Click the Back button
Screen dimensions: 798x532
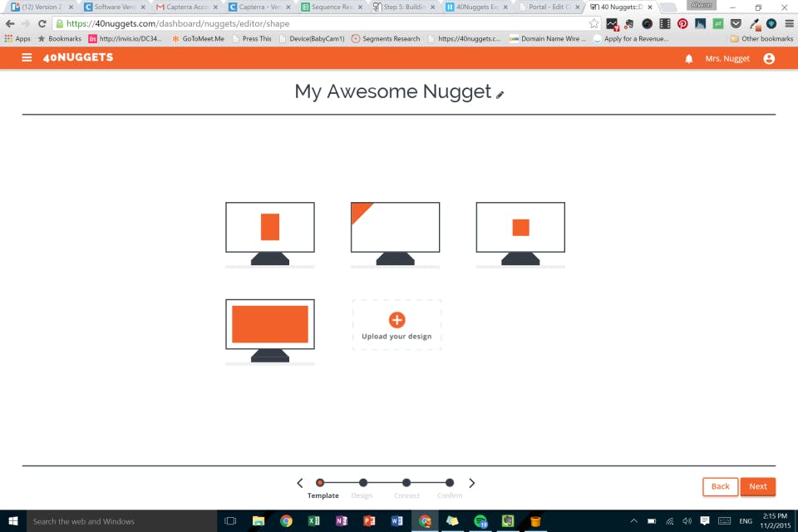(x=720, y=486)
